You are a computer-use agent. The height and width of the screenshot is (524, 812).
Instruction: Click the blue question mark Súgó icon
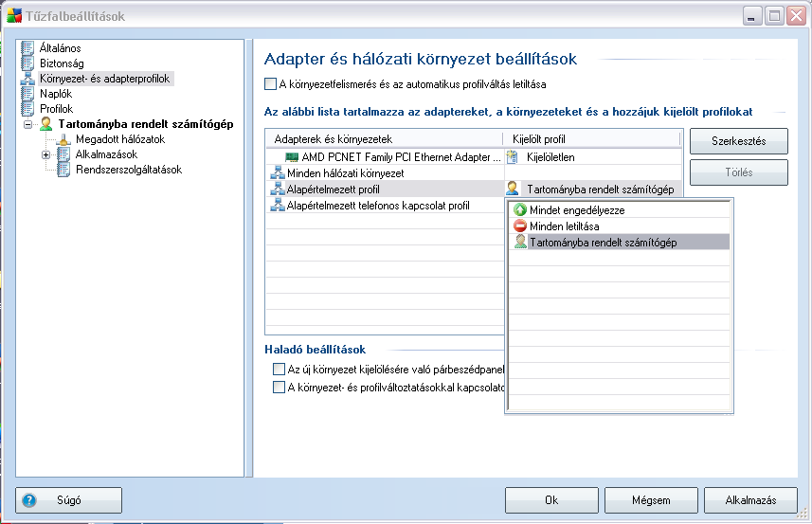click(x=29, y=500)
